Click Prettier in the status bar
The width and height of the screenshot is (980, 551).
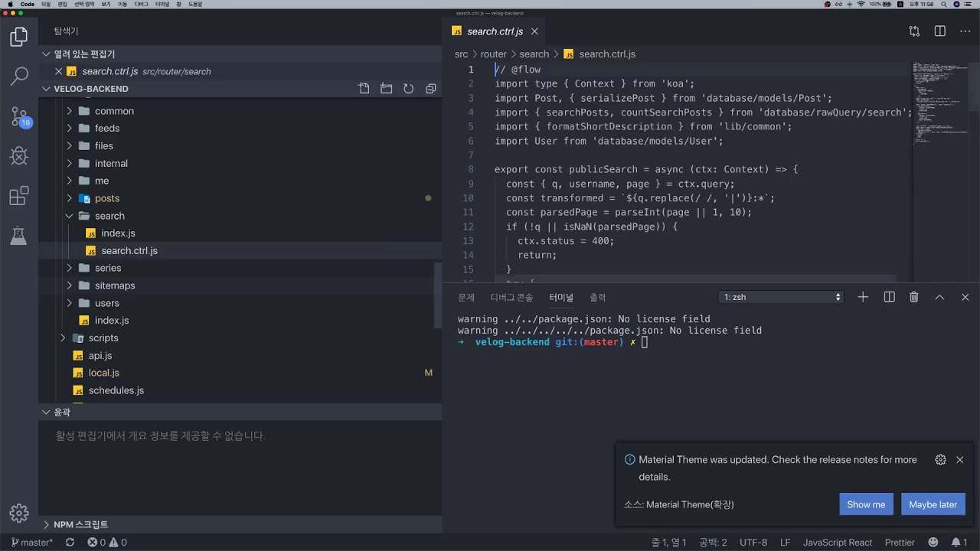pos(900,543)
